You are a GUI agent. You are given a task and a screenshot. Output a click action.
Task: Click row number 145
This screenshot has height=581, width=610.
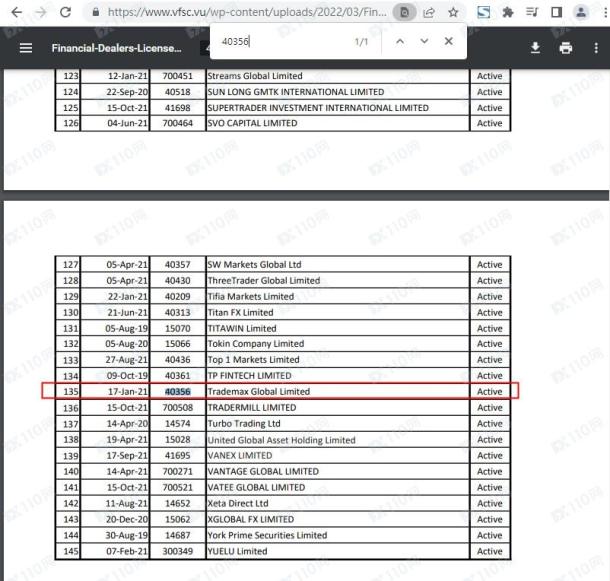(71, 551)
